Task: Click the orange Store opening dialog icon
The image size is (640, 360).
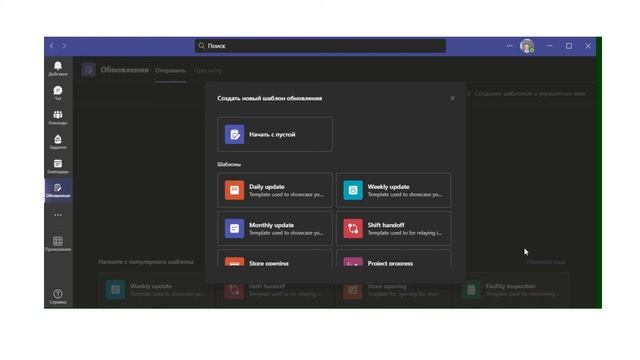Action: click(x=234, y=262)
